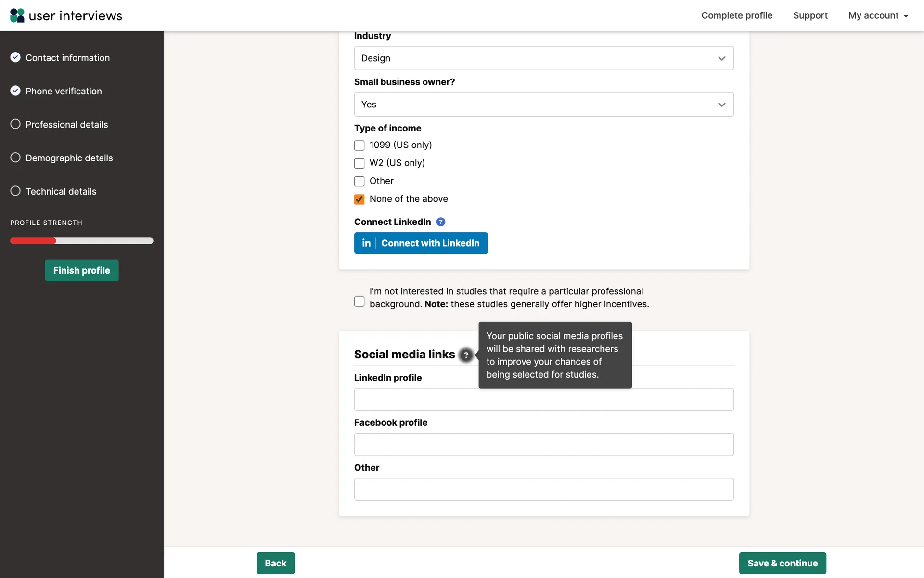Click the Connect with LinkedIn button
The height and width of the screenshot is (578, 924).
(421, 243)
